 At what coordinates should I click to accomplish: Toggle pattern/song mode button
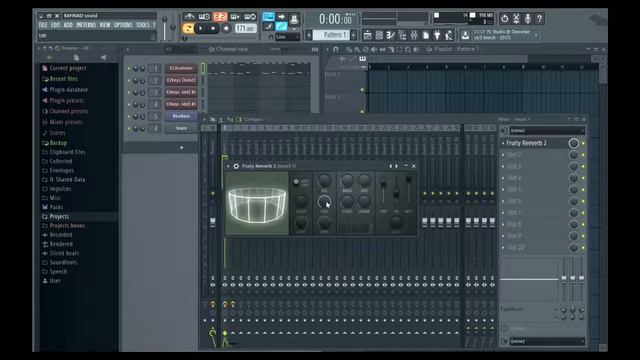click(x=188, y=29)
